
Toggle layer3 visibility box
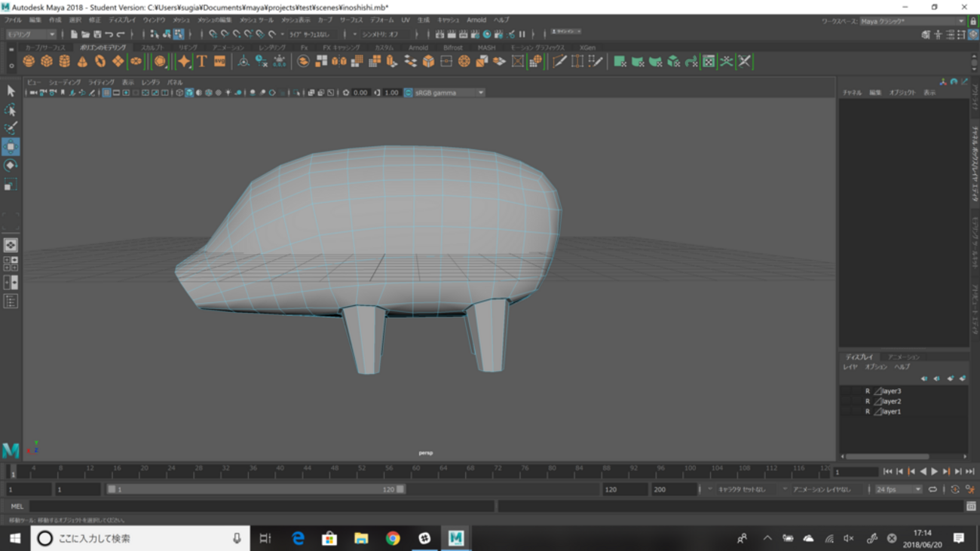coord(846,391)
